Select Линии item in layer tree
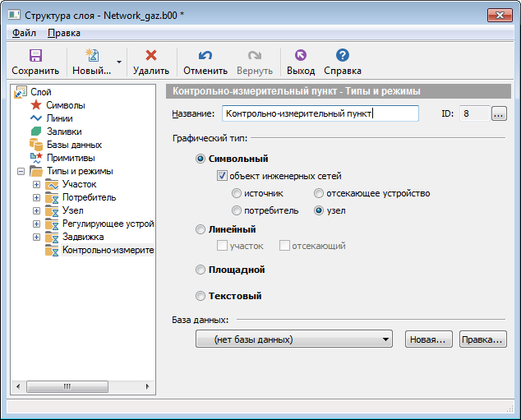Viewport: 521px width, 420px height. pos(61,118)
